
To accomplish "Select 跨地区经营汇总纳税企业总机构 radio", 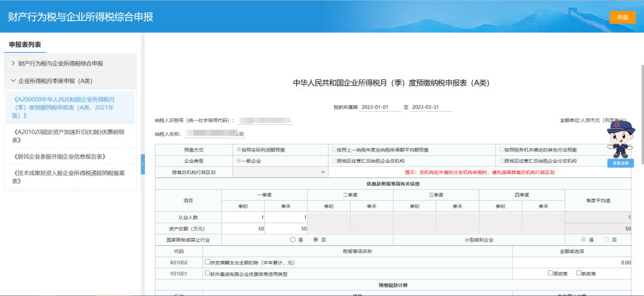I will (x=334, y=161).
